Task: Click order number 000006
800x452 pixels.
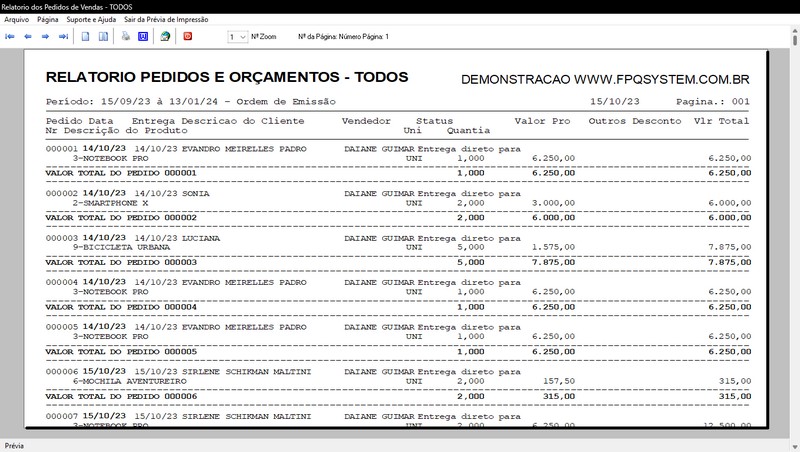Action: [62, 372]
